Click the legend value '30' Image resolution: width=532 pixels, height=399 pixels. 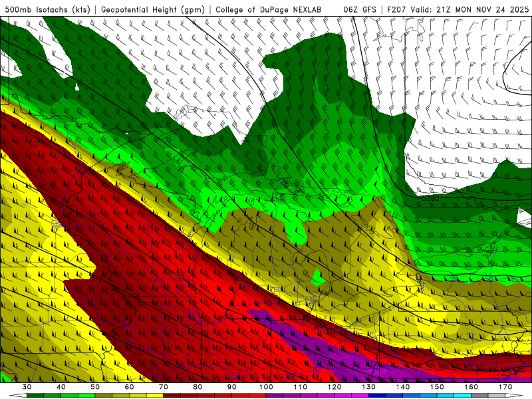pos(27,387)
